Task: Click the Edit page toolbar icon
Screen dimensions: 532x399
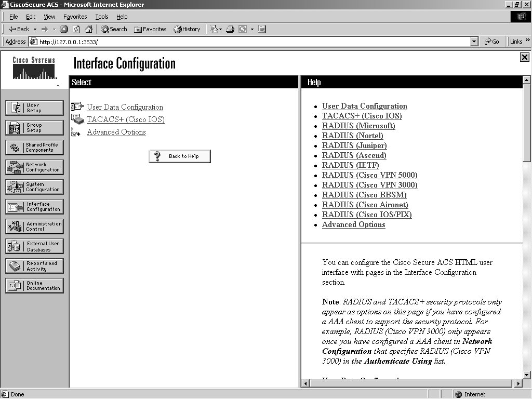Action: 243,29
